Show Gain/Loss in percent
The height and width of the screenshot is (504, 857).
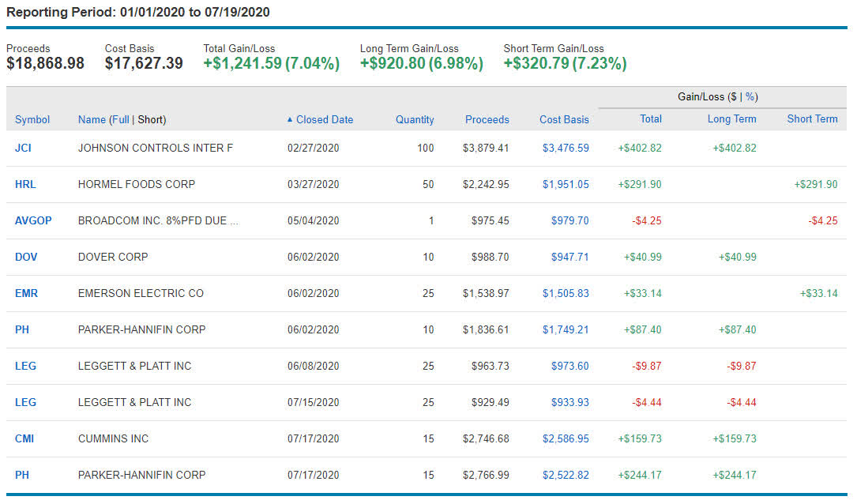tap(750, 97)
